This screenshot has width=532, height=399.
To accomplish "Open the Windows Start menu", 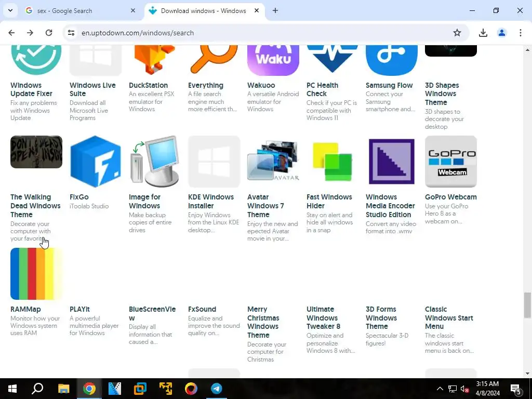I will pyautogui.click(x=12, y=389).
